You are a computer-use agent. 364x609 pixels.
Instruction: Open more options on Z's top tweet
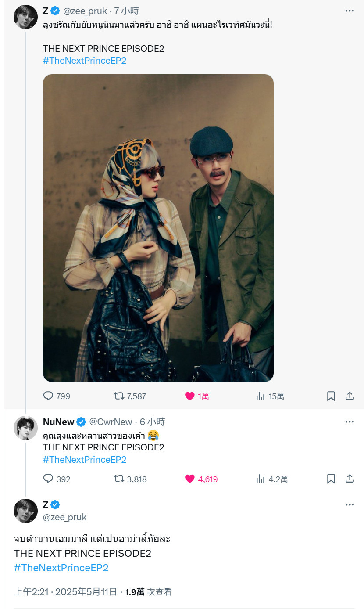pos(350,11)
